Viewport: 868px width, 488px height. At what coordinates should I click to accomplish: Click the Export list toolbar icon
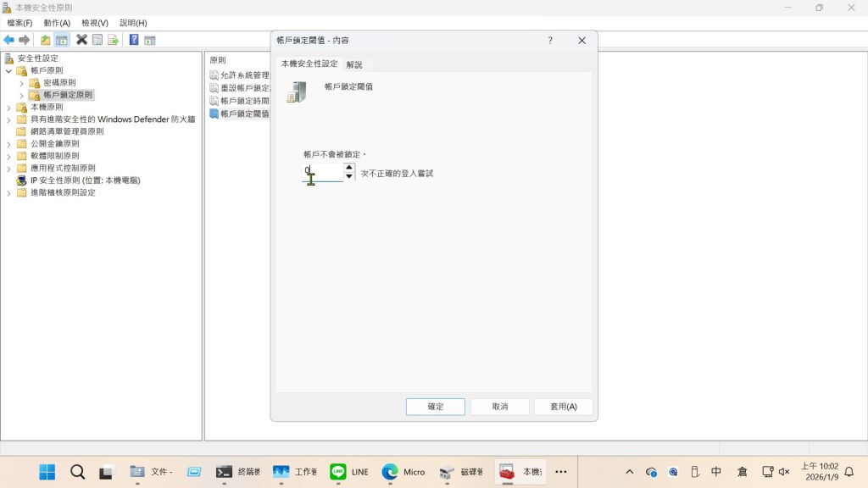113,40
